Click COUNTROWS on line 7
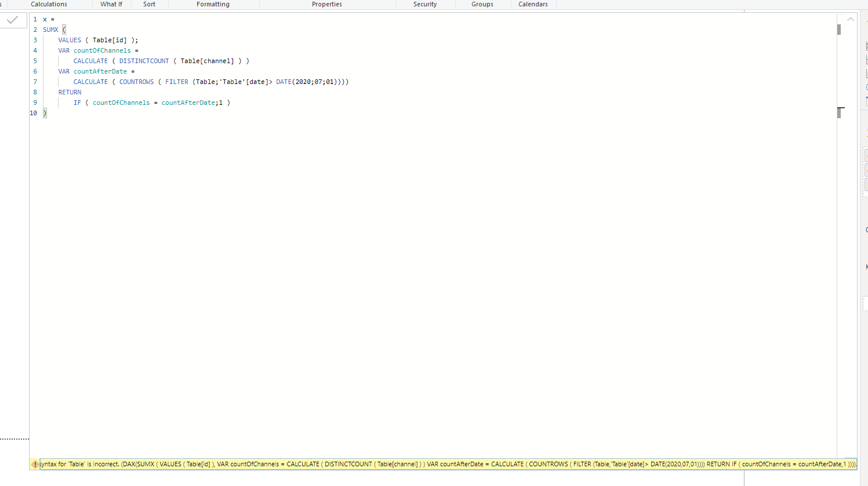This screenshot has height=486, width=868. click(x=136, y=82)
